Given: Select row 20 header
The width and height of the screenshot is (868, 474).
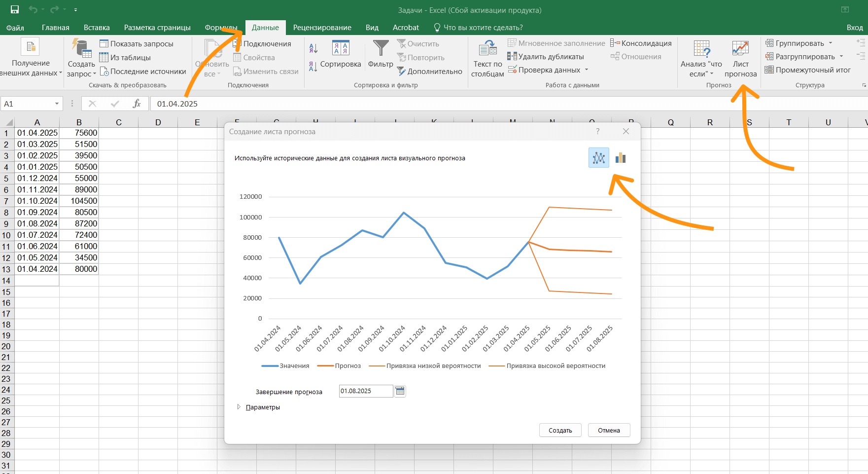Looking at the screenshot, I should [6, 346].
